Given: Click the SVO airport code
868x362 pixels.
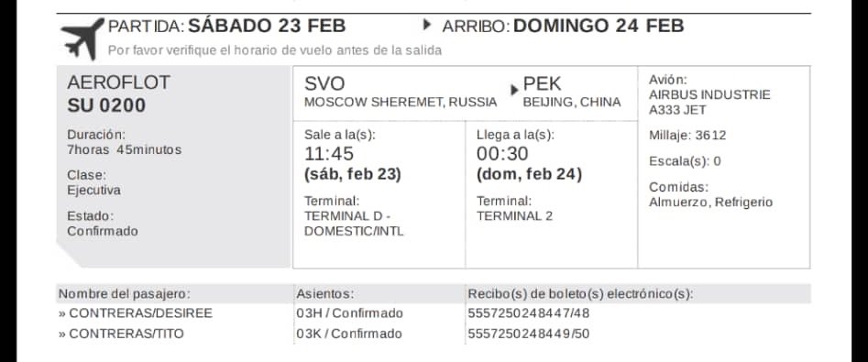Looking at the screenshot, I should tap(324, 83).
